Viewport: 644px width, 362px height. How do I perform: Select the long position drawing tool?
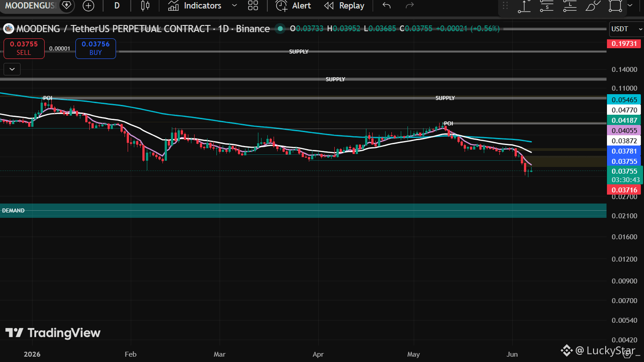pos(570,6)
